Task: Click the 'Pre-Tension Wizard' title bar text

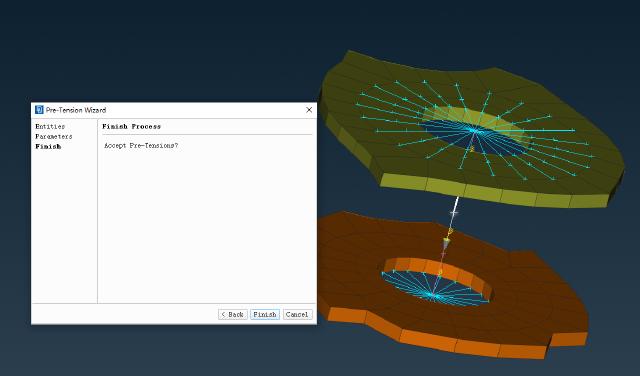Action: click(76, 110)
